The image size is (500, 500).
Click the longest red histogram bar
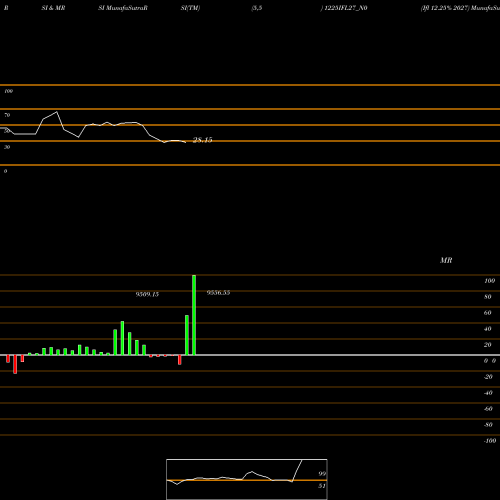[x=15, y=364]
